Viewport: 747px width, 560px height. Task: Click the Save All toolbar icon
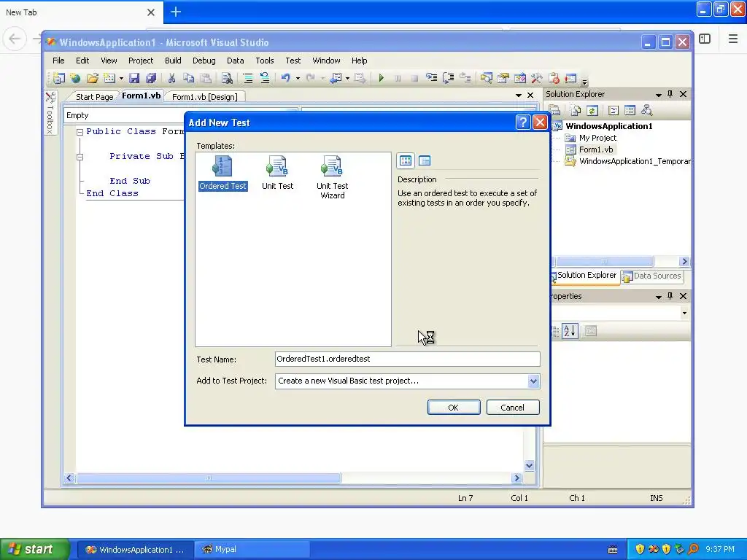(151, 78)
